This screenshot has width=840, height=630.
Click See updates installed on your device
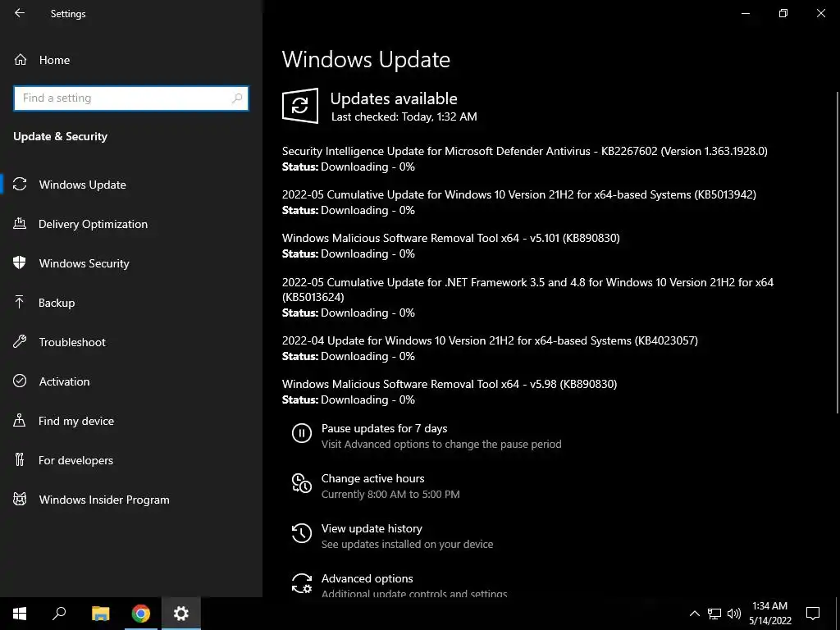click(x=407, y=544)
